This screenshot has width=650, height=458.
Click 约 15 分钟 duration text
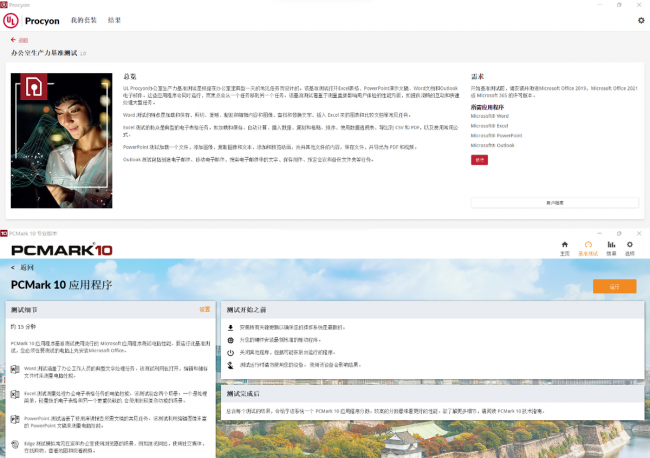[23, 327]
